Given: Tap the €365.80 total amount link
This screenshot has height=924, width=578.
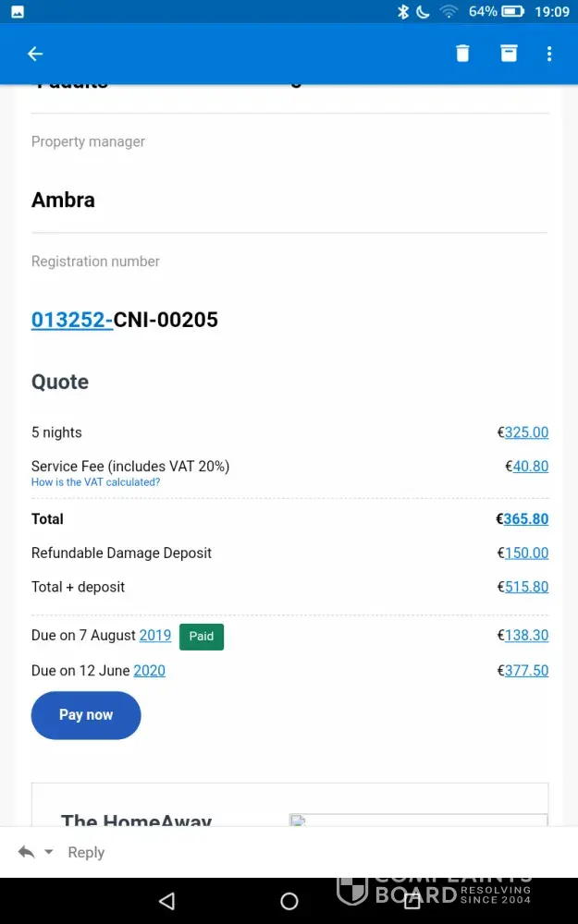Looking at the screenshot, I should [x=525, y=519].
